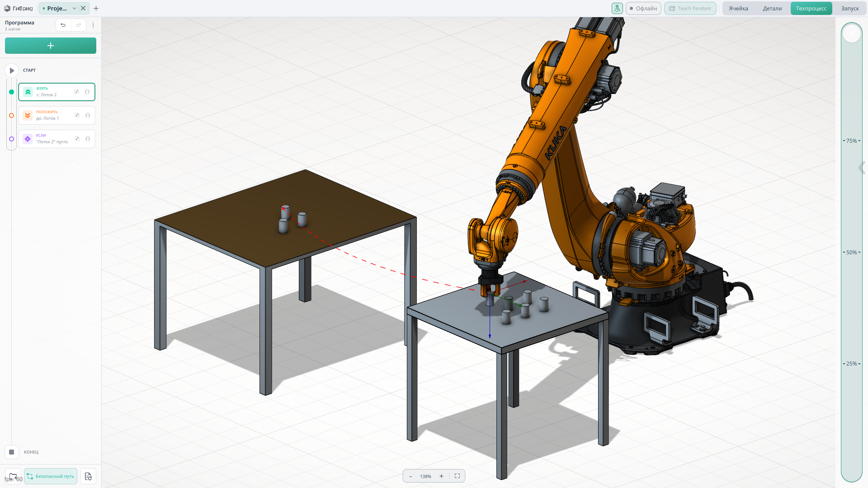Select the ВЗЯТЬ step from Лоток 2
Viewport: 868px width, 488px height.
(57, 92)
